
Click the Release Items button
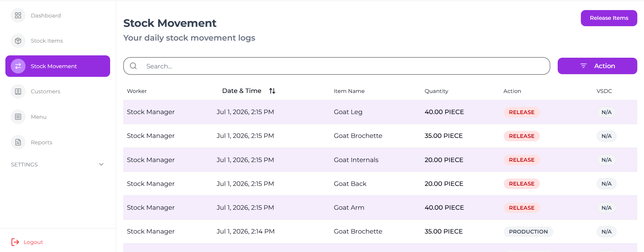[x=609, y=18]
